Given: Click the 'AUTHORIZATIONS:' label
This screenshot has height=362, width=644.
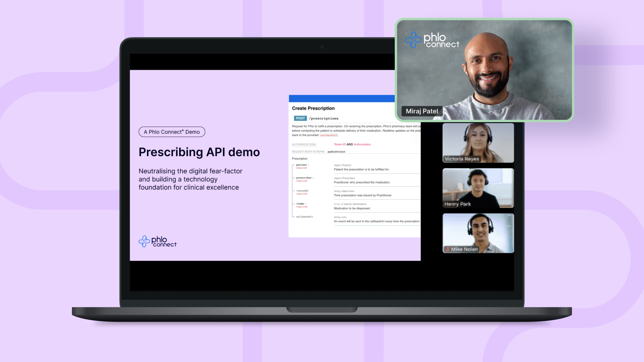Looking at the screenshot, I should (x=304, y=144).
